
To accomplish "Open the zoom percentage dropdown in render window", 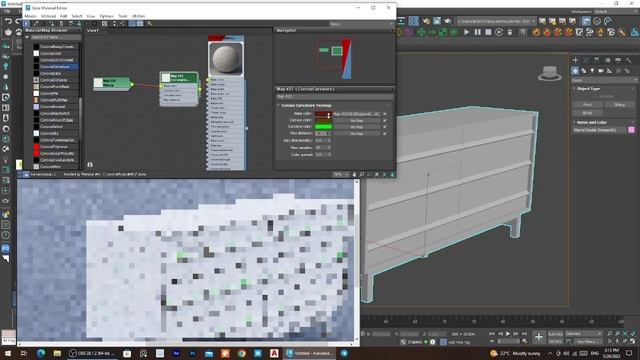I will 340,174.
